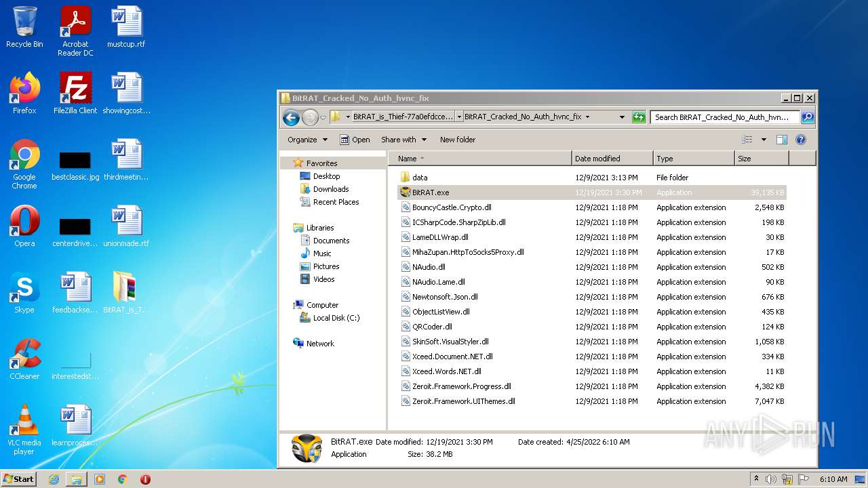Image resolution: width=868 pixels, height=488 pixels.
Task: Click Internet Explorer in the taskbar
Action: 54,479
